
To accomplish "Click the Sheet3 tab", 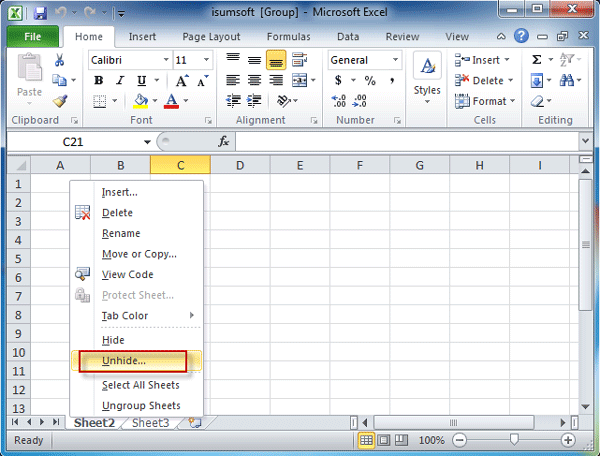I will pos(150,423).
